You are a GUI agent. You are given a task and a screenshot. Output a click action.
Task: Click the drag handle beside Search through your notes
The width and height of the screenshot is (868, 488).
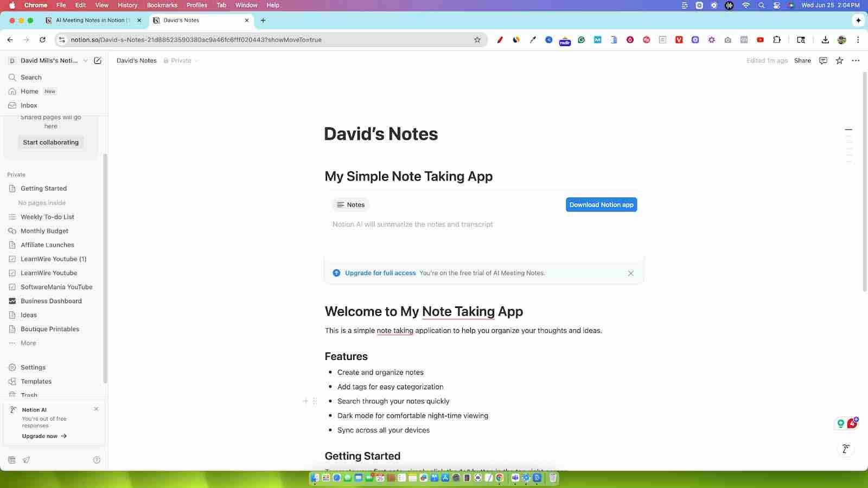tap(315, 401)
